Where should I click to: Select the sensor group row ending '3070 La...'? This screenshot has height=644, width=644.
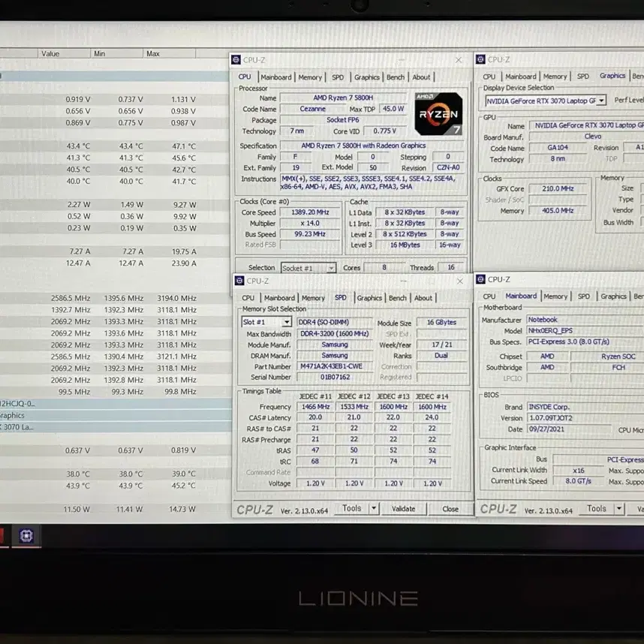click(115, 427)
